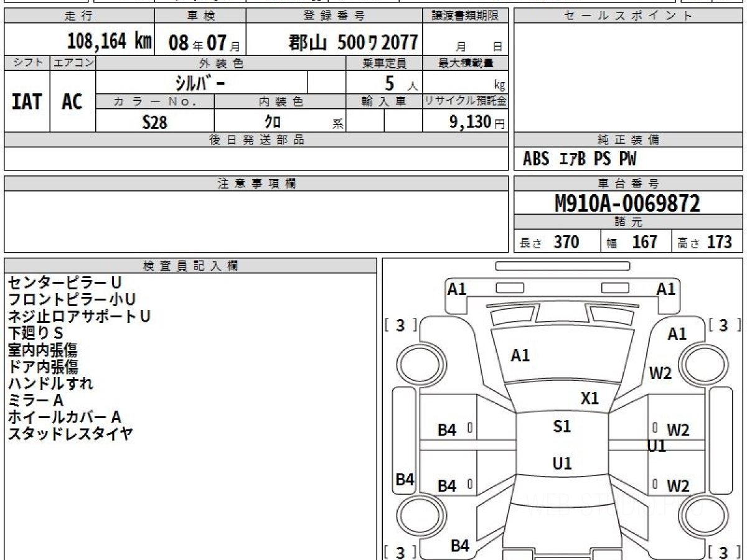Click the color number S28
This screenshot has width=747, height=560.
click(154, 122)
